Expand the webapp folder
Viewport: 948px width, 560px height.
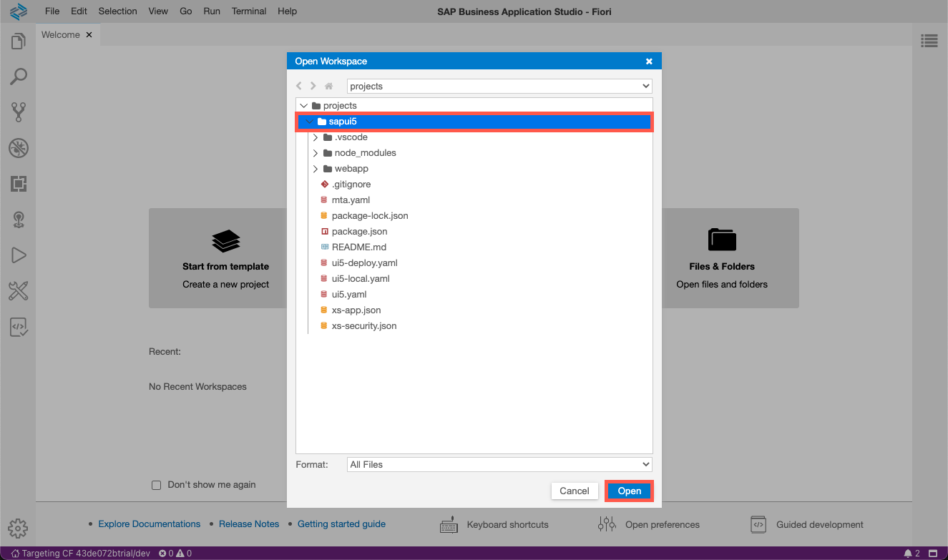(x=316, y=169)
